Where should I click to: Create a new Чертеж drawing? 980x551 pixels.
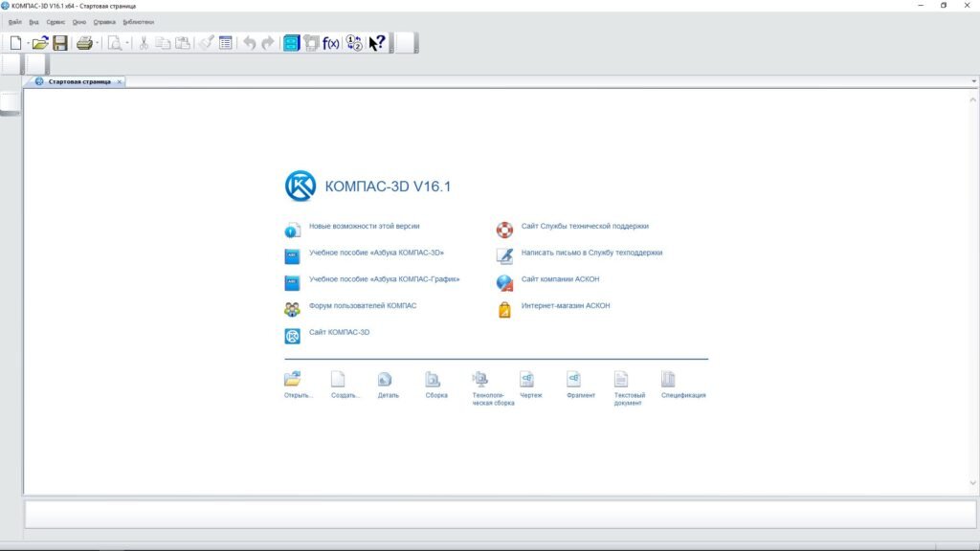tap(527, 379)
